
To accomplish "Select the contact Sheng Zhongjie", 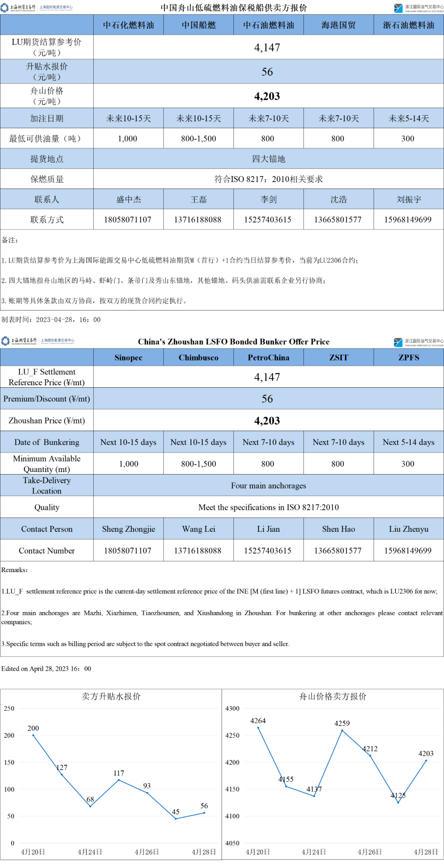I will click(128, 529).
